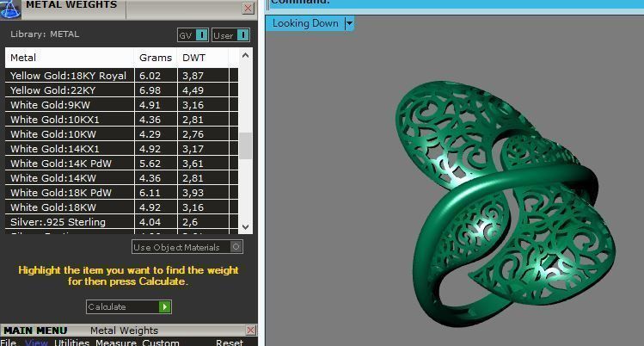
Task: Click DWT value 4,49
Action: click(193, 90)
